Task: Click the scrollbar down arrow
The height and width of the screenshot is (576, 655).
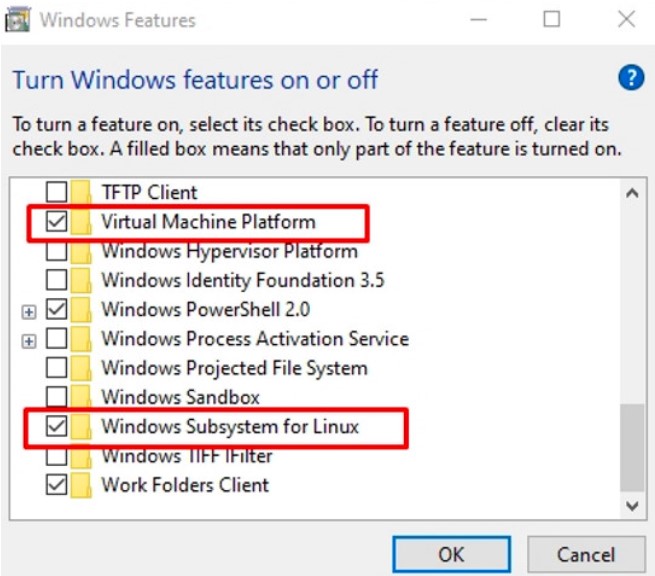Action: (630, 507)
